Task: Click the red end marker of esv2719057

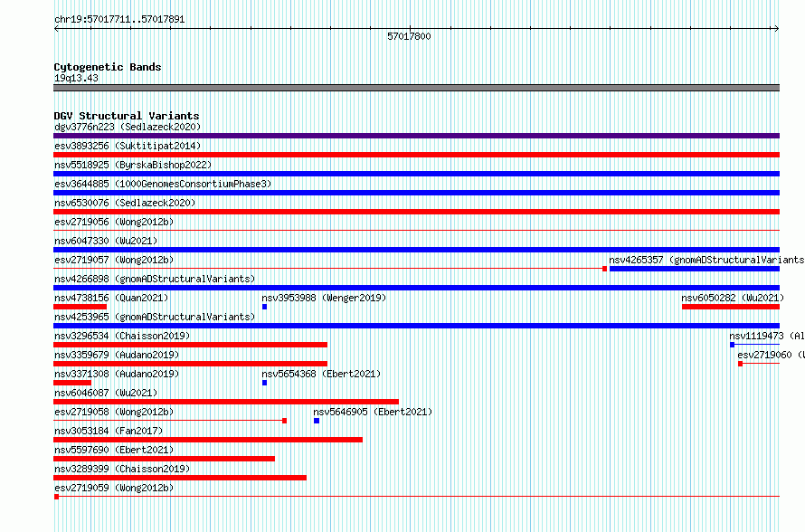Action: (605, 269)
